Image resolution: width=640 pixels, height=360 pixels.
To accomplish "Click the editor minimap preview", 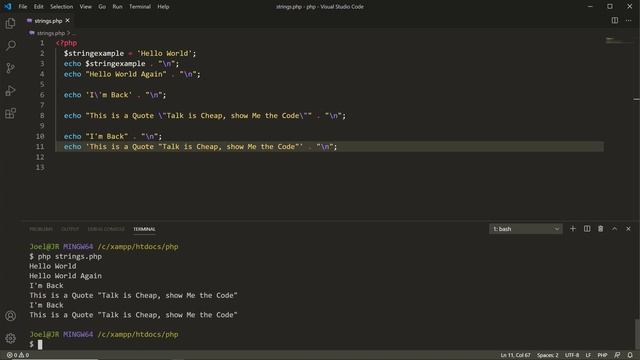I will pyautogui.click(x=618, y=40).
